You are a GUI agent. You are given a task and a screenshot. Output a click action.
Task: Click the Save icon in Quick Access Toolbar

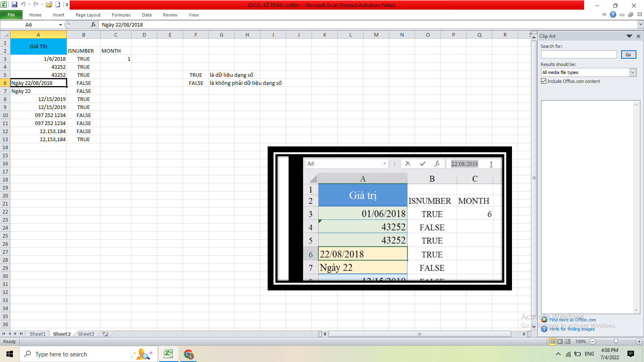14,5
